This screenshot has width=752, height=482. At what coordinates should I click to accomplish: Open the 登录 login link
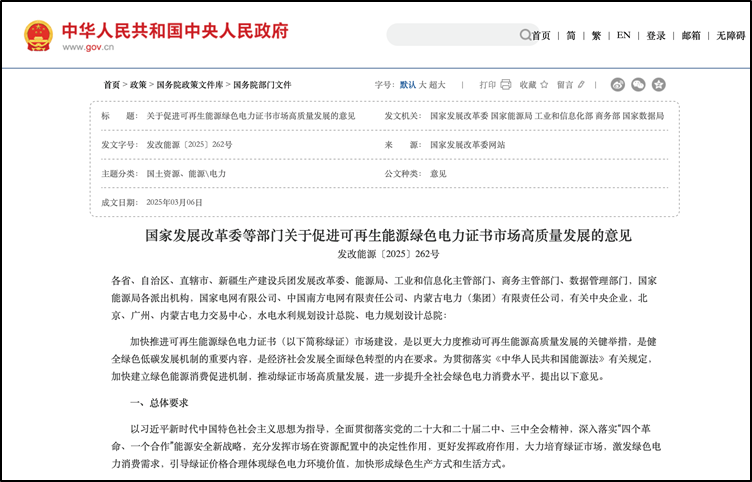[655, 35]
